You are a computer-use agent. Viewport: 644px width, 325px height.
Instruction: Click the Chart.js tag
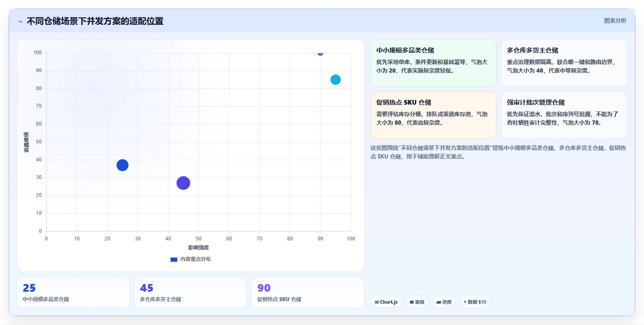(386, 302)
